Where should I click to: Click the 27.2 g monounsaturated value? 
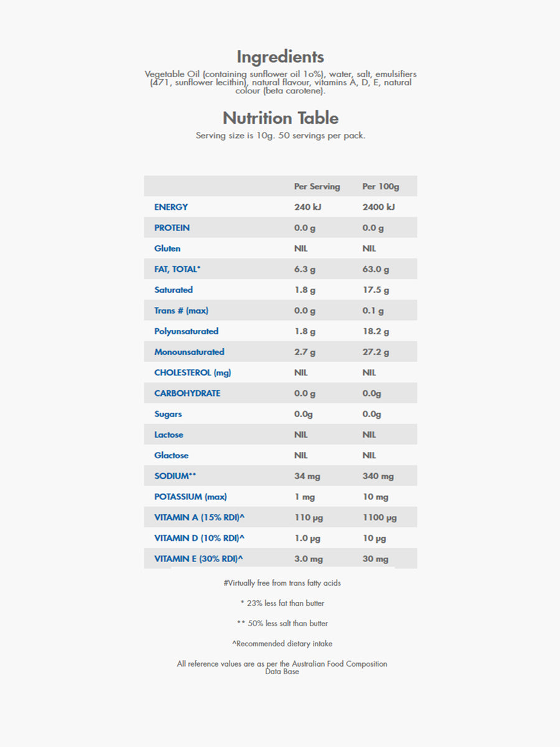click(376, 352)
